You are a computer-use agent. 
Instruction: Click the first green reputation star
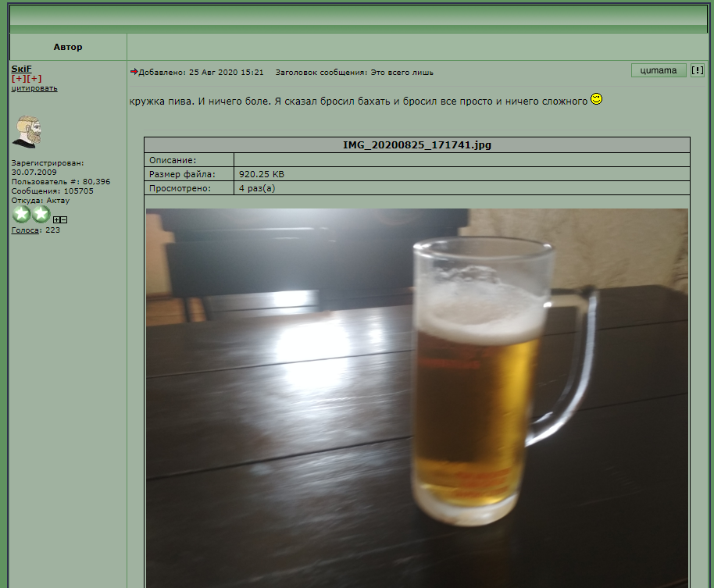click(x=21, y=214)
